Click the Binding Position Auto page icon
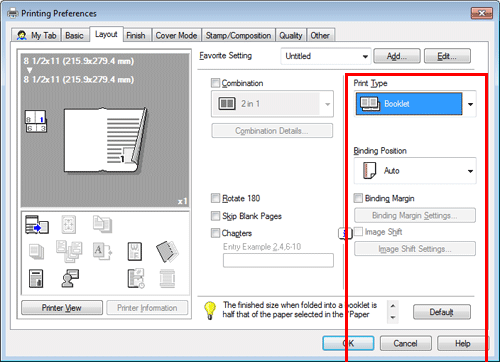This screenshot has height=362, width=500. tap(369, 171)
